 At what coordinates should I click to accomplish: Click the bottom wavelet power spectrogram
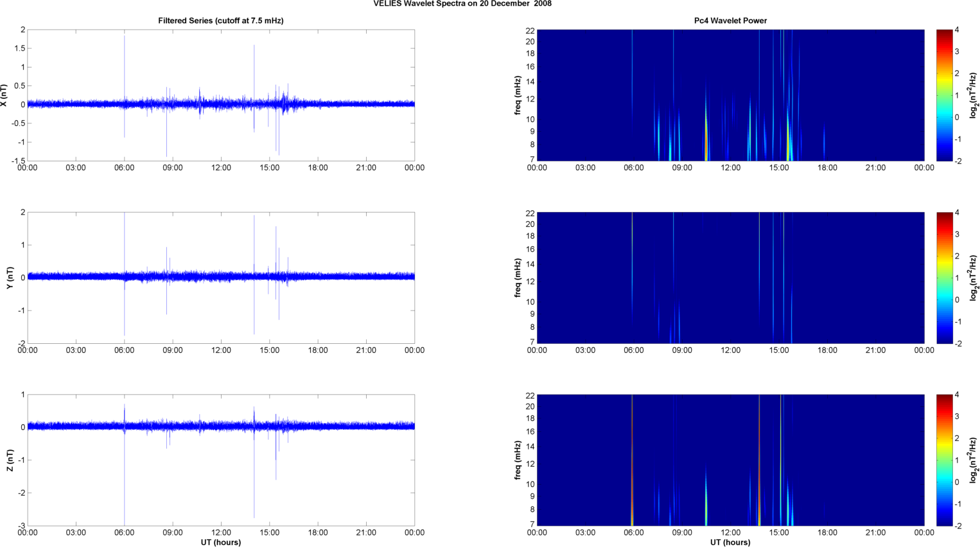730,460
